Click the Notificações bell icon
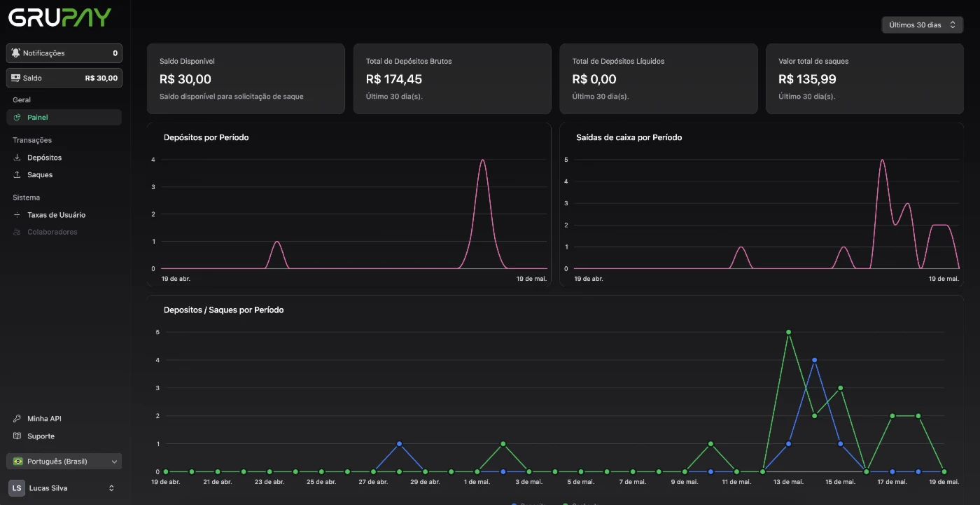 pos(15,53)
